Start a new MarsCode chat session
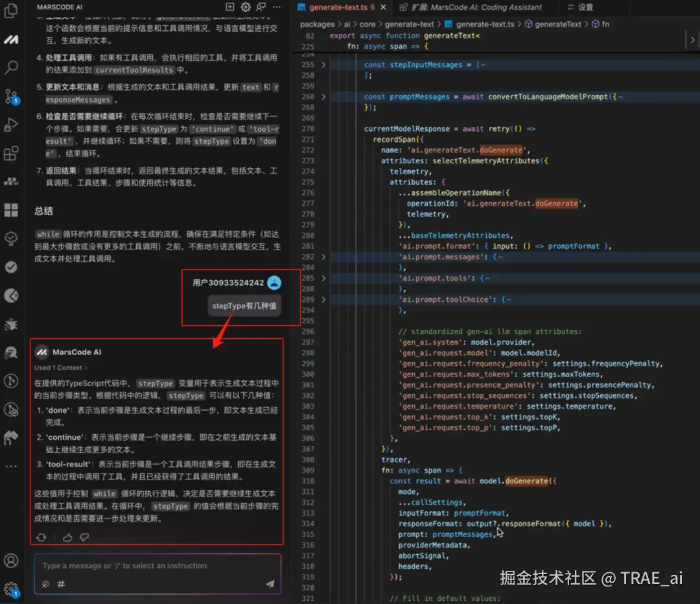 pyautogui.click(x=230, y=6)
